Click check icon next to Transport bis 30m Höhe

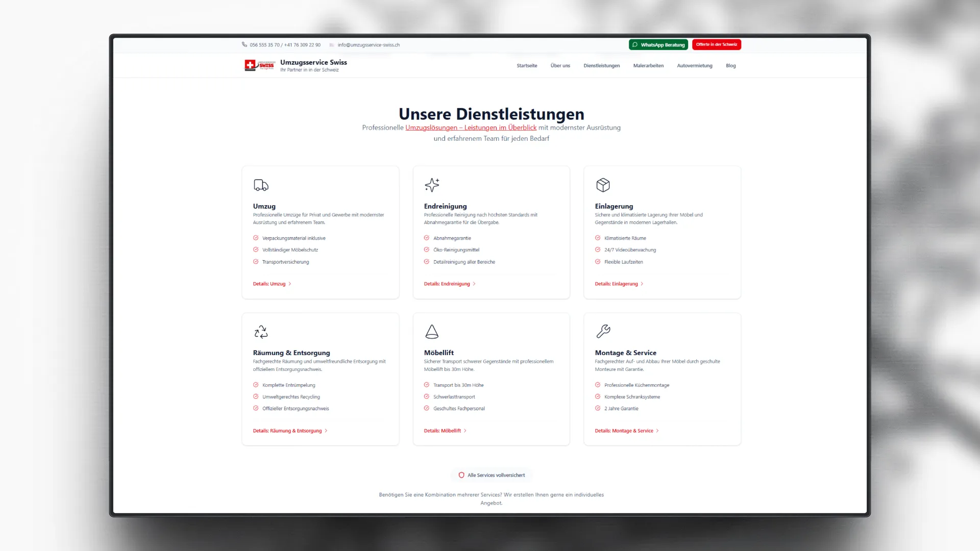click(427, 385)
